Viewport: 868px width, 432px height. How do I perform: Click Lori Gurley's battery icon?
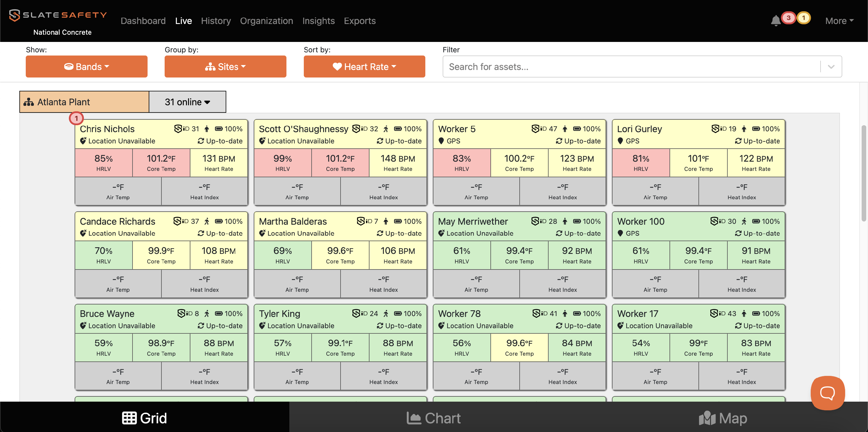(756, 129)
